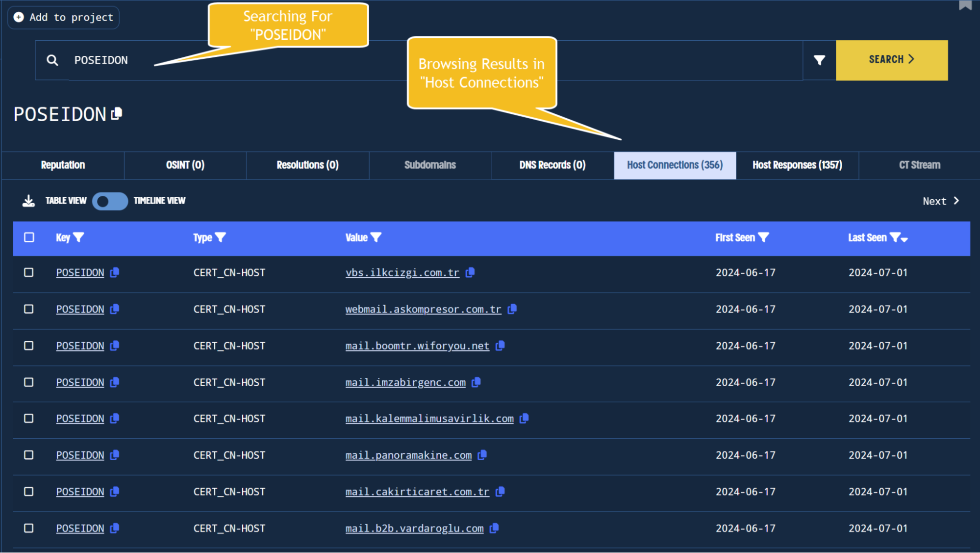This screenshot has width=980, height=553.
Task: Open the First Seen column filter
Action: pos(763,237)
